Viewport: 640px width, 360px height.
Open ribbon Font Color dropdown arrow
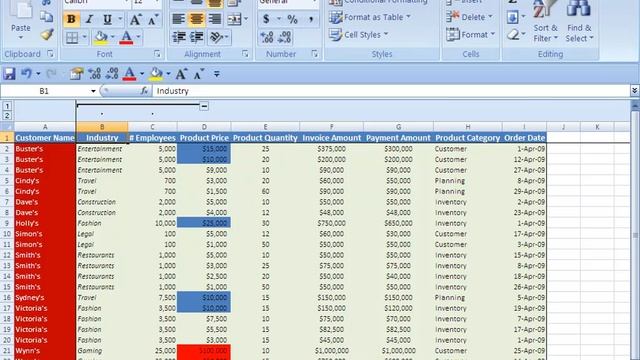138,38
